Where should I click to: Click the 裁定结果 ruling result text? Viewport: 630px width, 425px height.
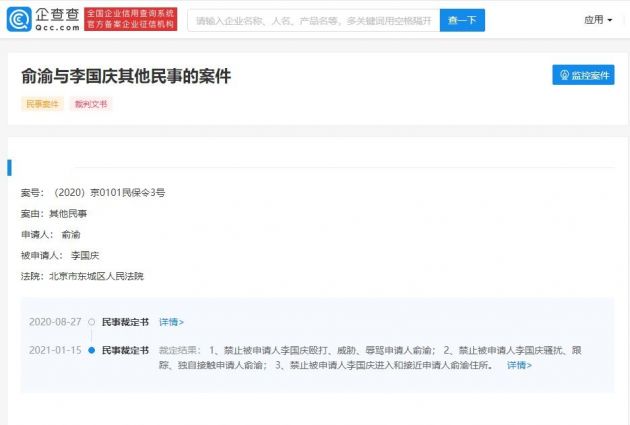point(370,358)
